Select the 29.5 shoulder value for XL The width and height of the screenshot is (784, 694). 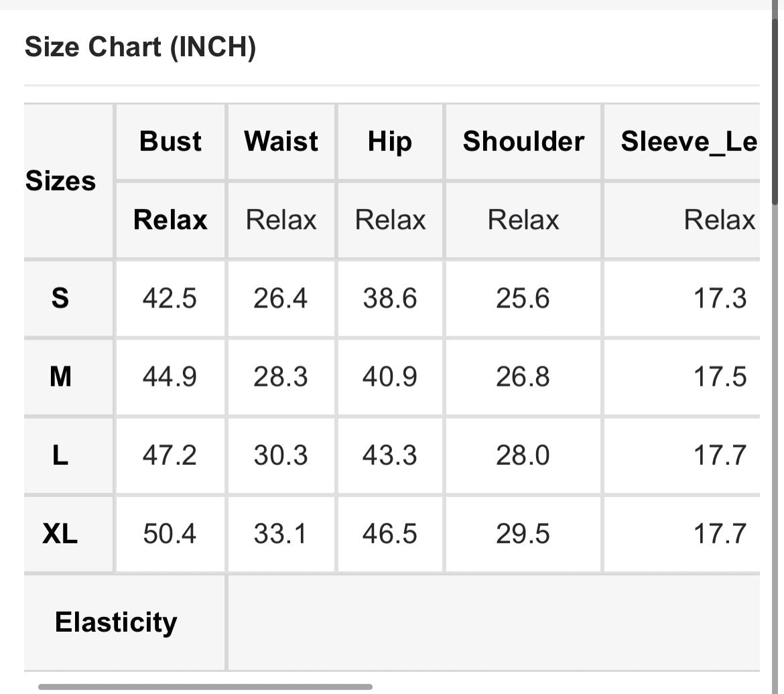tap(523, 534)
